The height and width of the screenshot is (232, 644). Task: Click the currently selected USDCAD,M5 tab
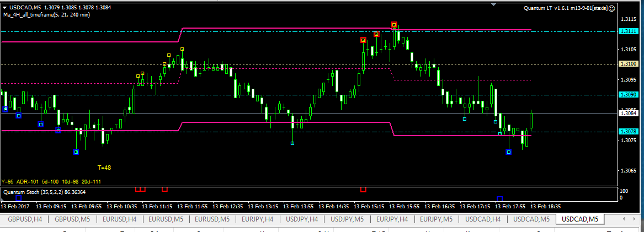[581, 220]
